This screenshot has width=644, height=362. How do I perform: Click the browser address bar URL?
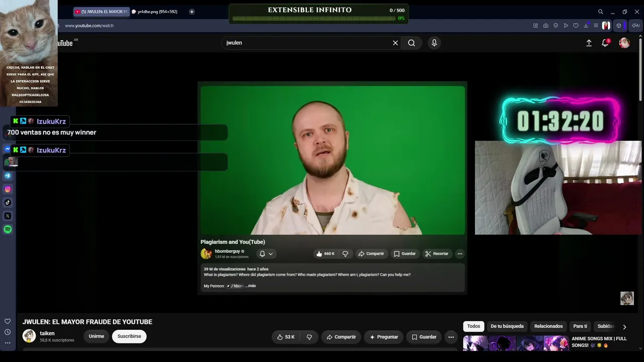click(90, 26)
